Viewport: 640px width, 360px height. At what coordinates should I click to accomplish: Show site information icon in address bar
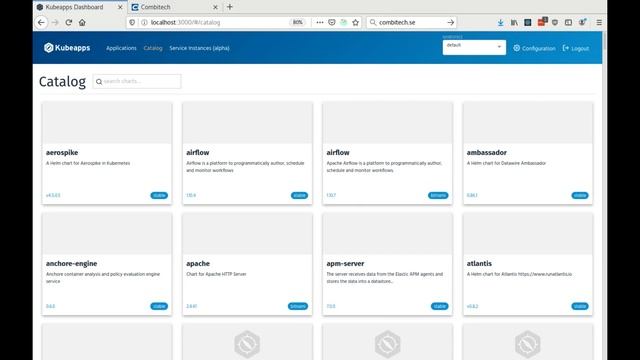[x=144, y=22]
